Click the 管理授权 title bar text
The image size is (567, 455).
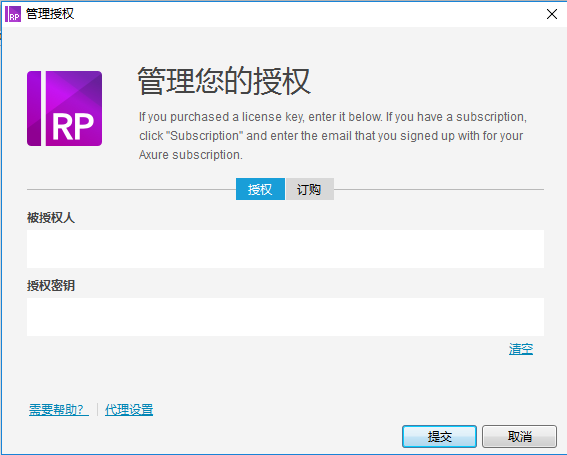tap(50, 14)
